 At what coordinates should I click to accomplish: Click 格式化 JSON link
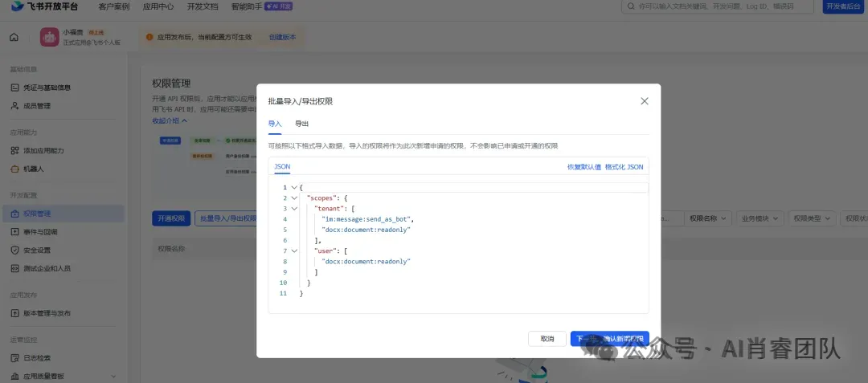(624, 166)
